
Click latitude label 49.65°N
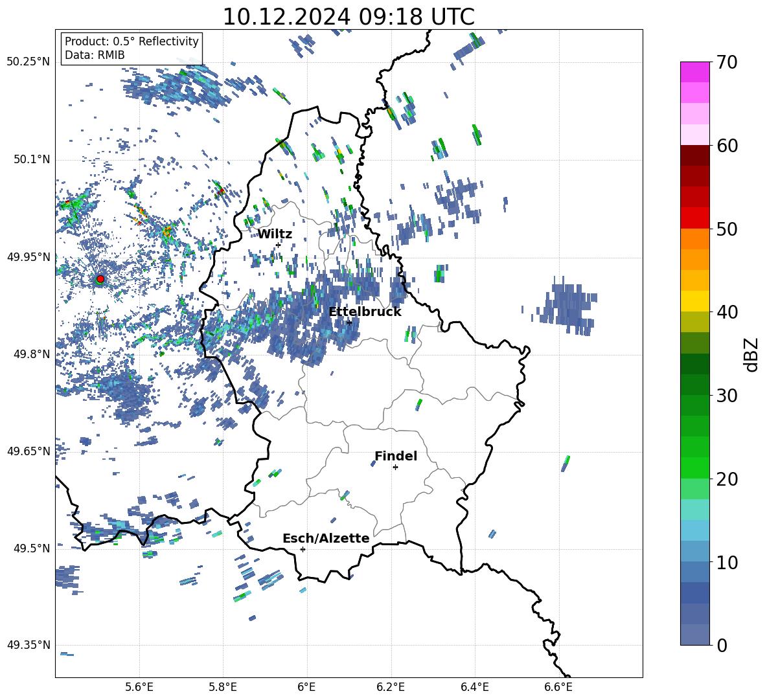(x=29, y=451)
